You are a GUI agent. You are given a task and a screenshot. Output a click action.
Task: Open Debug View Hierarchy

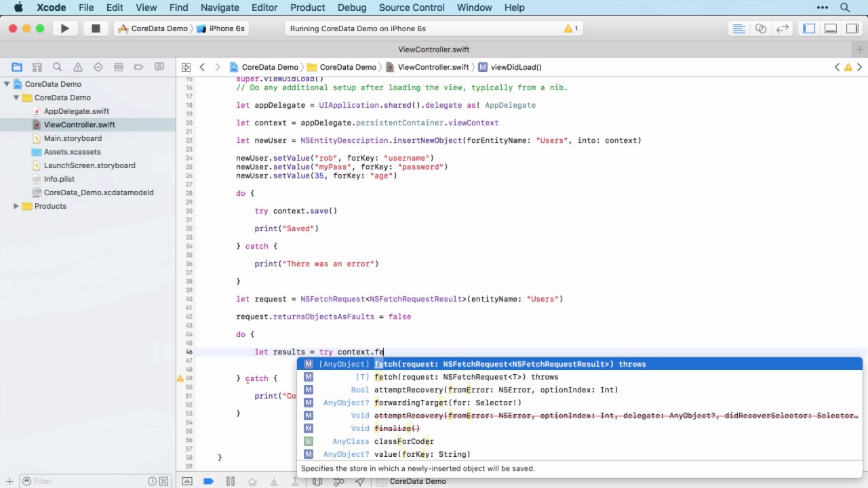(x=317, y=481)
